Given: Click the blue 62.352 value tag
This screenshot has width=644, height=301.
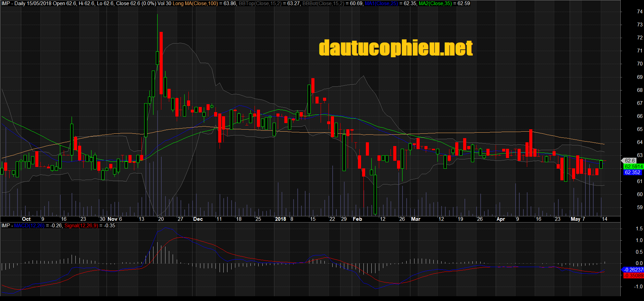Looking at the screenshot, I should (632, 172).
